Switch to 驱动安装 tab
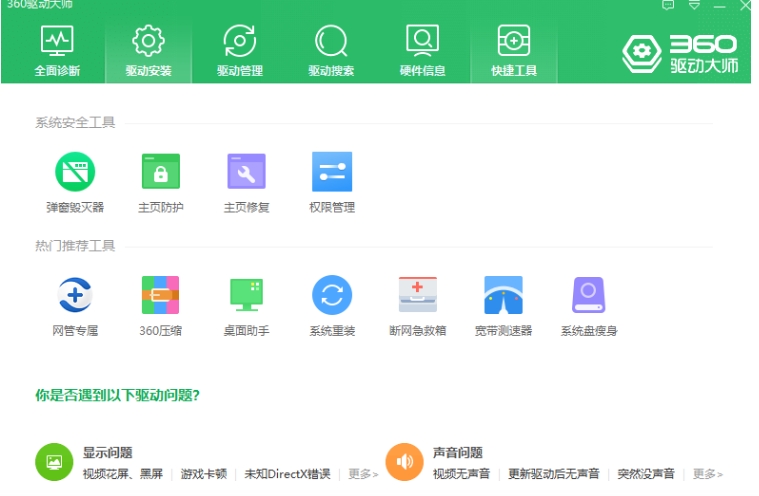 click(x=149, y=51)
